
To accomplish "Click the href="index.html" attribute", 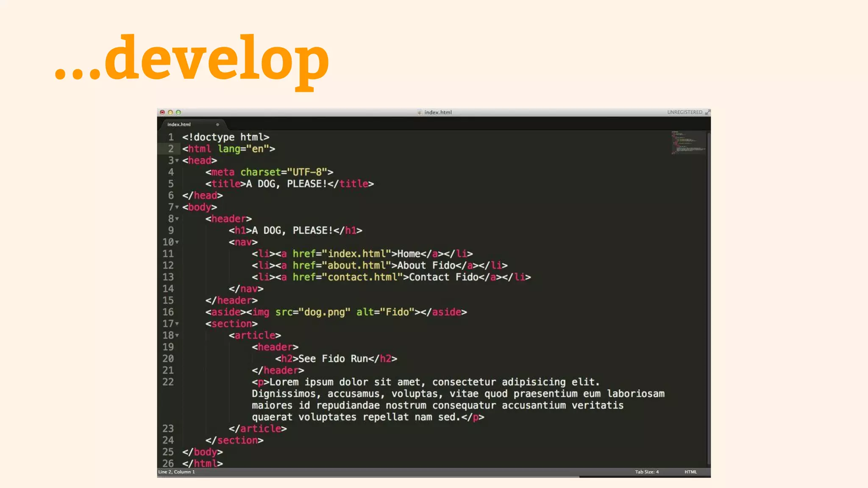I will coord(342,254).
